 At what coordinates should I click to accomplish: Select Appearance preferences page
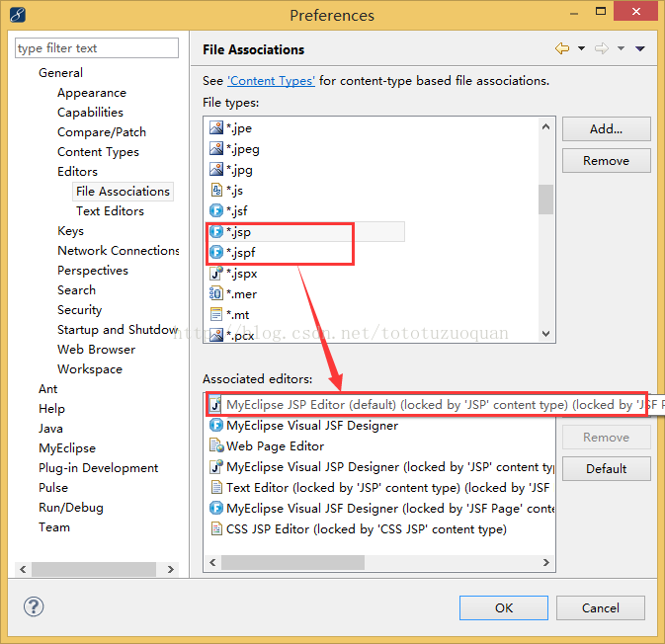coord(92,93)
